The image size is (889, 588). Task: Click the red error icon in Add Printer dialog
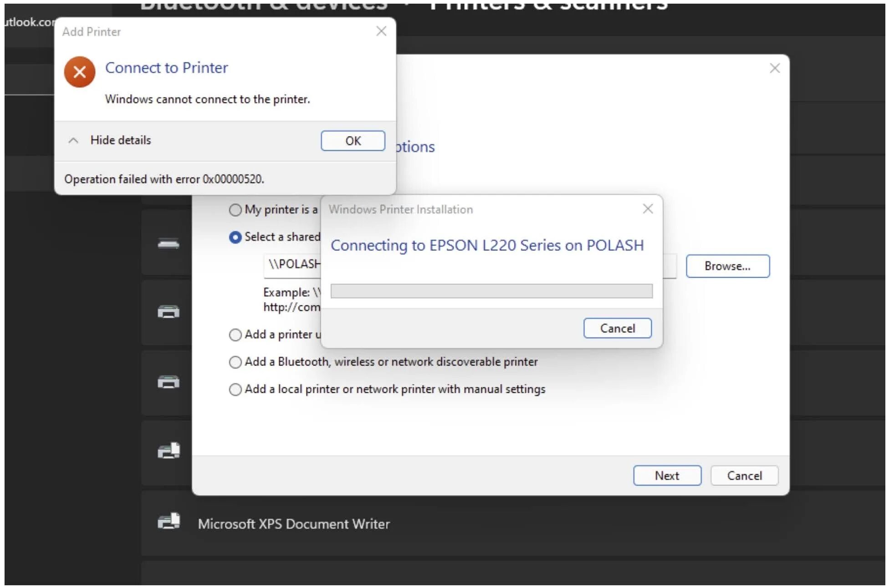79,71
